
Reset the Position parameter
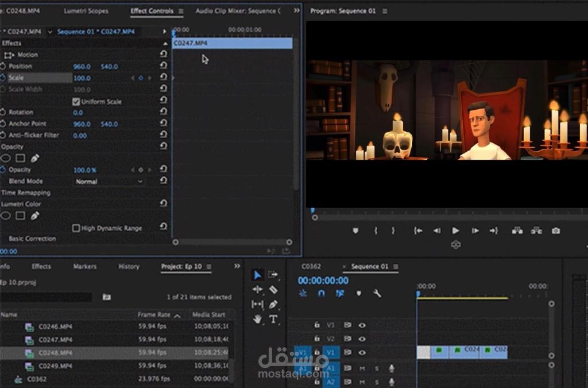164,66
